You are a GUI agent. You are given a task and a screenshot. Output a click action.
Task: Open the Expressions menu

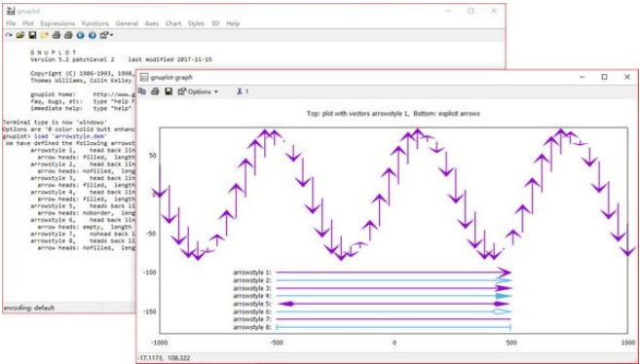(57, 23)
